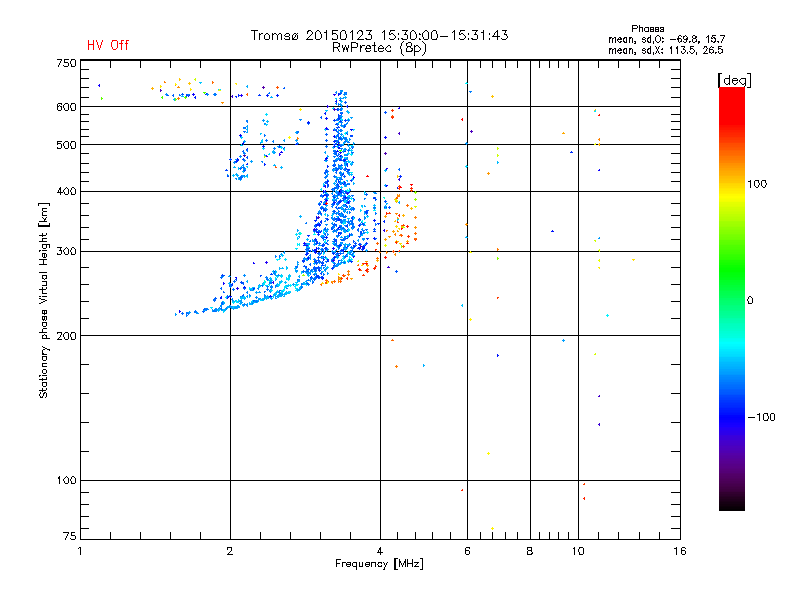Click the '10' frequency tick label
The height and width of the screenshot is (600, 800).
point(578,551)
